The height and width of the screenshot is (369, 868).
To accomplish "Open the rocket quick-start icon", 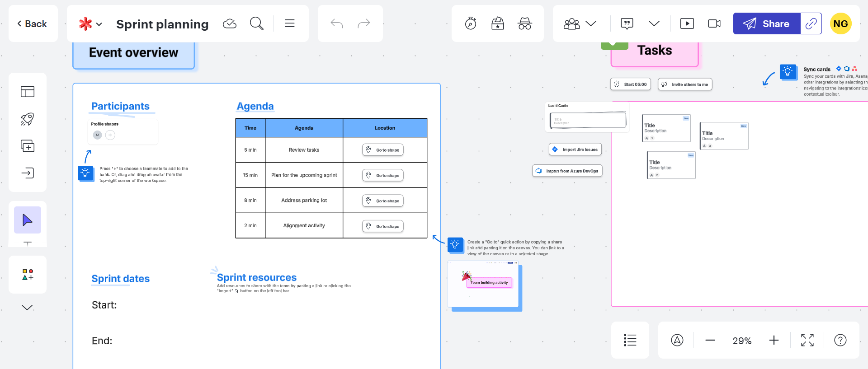I will (x=28, y=119).
